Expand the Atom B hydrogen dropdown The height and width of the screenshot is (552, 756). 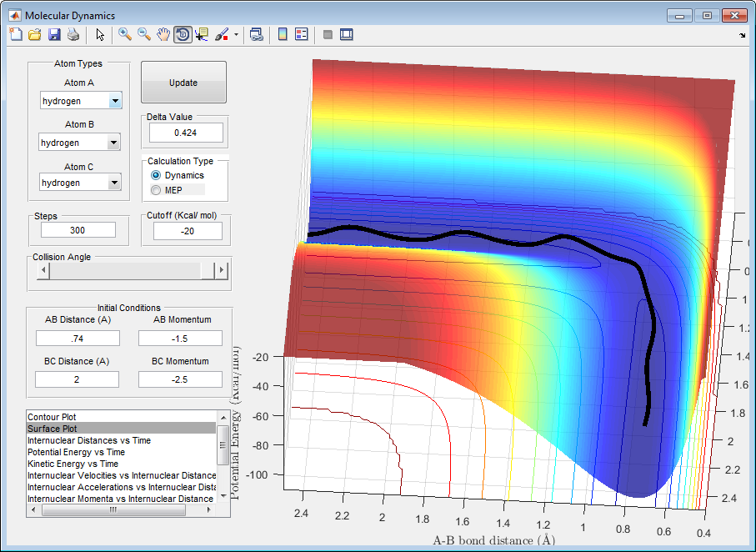tap(115, 143)
